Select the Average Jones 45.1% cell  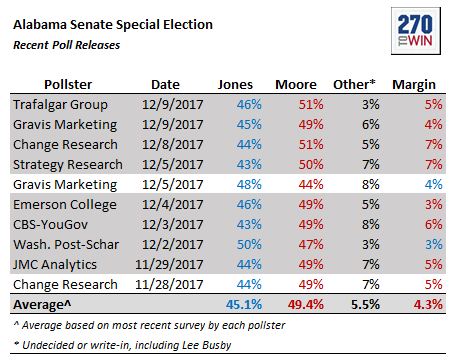coord(244,305)
